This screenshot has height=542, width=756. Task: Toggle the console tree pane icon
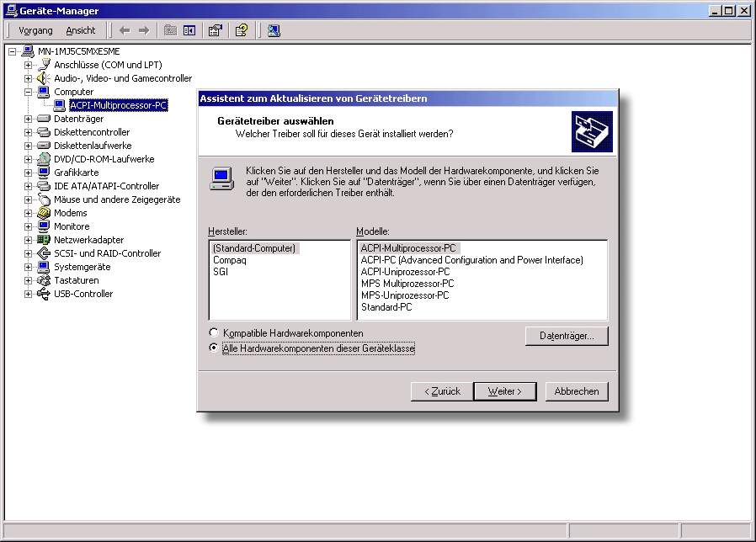click(189, 30)
